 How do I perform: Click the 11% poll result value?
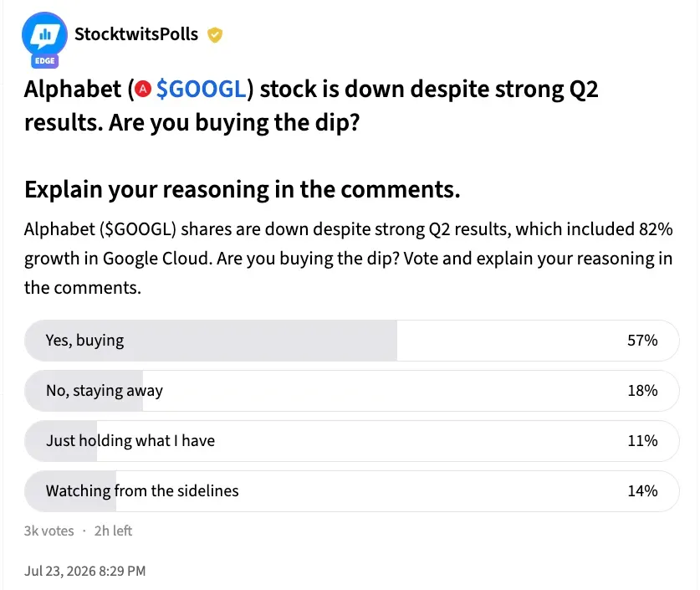(x=642, y=441)
